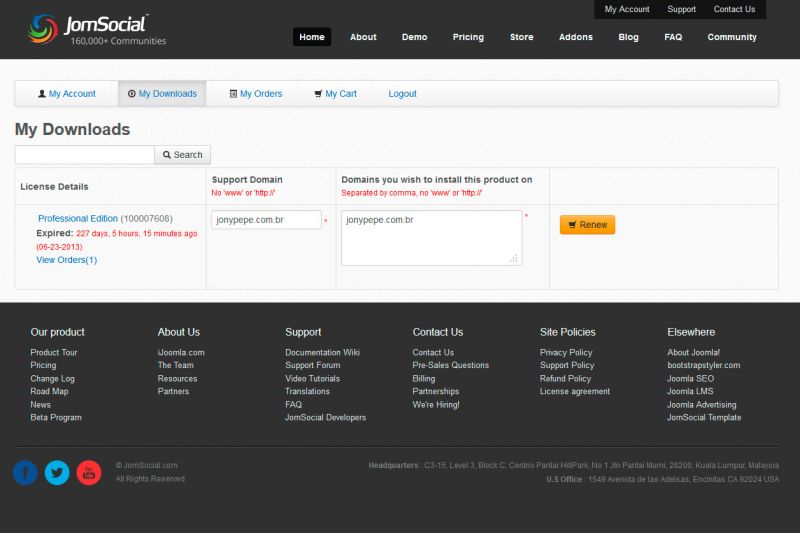The width and height of the screenshot is (800, 533).
Task: Open We're Hiring! footer link
Action: 436,404
